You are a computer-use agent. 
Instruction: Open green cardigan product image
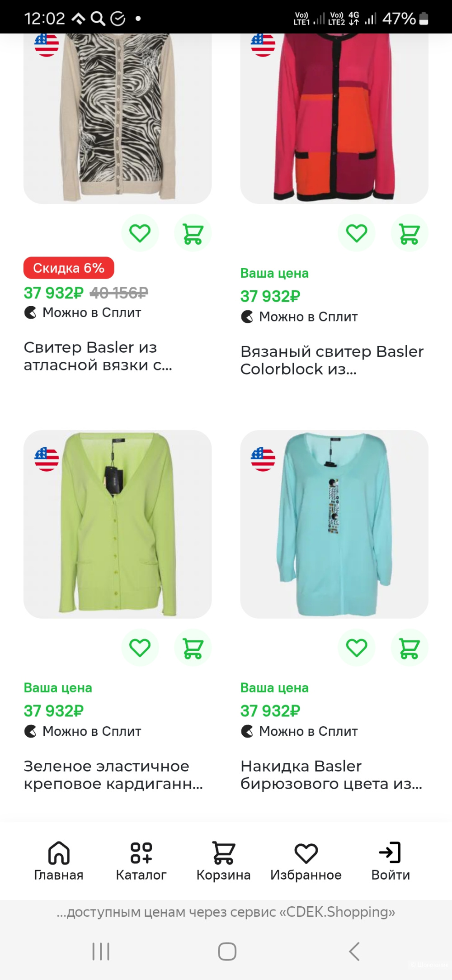click(118, 524)
